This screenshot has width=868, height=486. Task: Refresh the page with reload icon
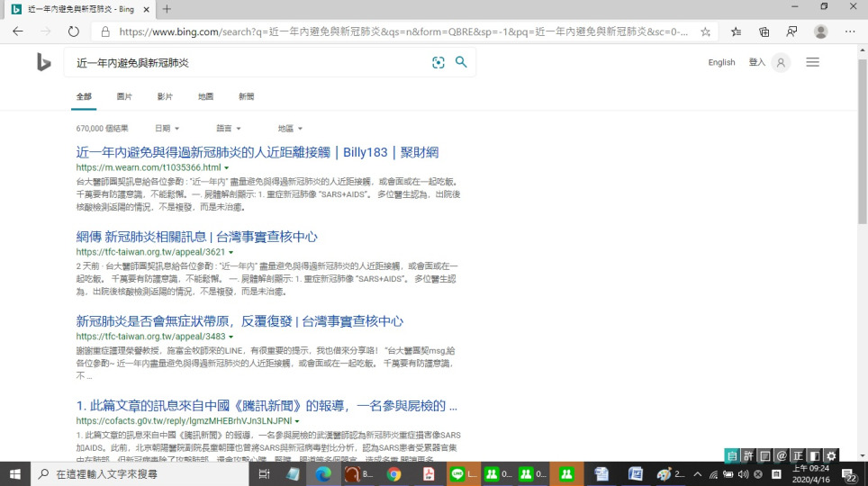point(74,31)
